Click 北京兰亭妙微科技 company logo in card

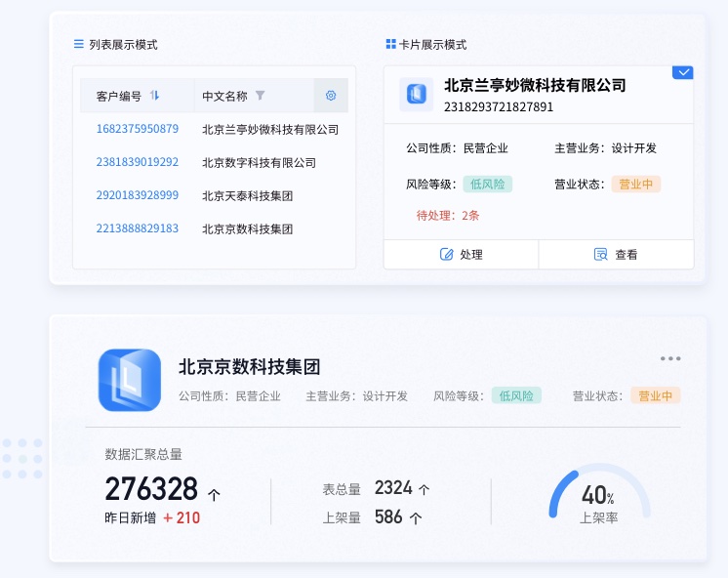click(417, 95)
